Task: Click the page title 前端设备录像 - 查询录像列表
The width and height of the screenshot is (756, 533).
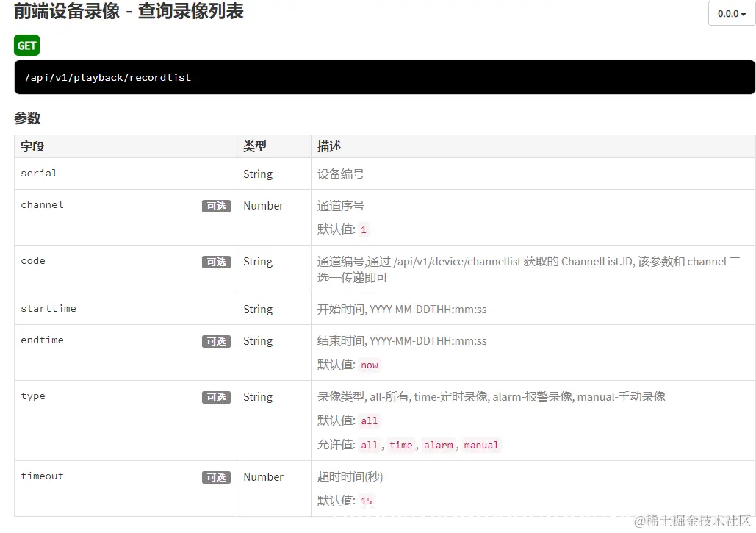Action: click(129, 11)
